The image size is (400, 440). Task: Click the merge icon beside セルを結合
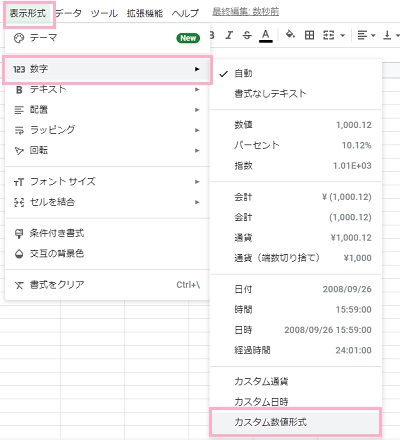(x=19, y=202)
